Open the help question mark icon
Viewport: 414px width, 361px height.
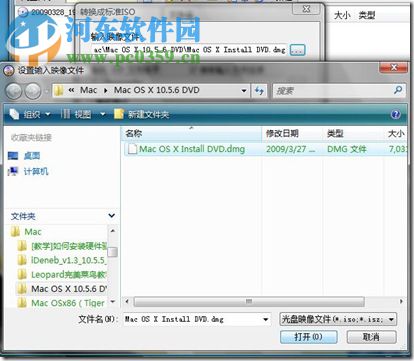point(395,114)
